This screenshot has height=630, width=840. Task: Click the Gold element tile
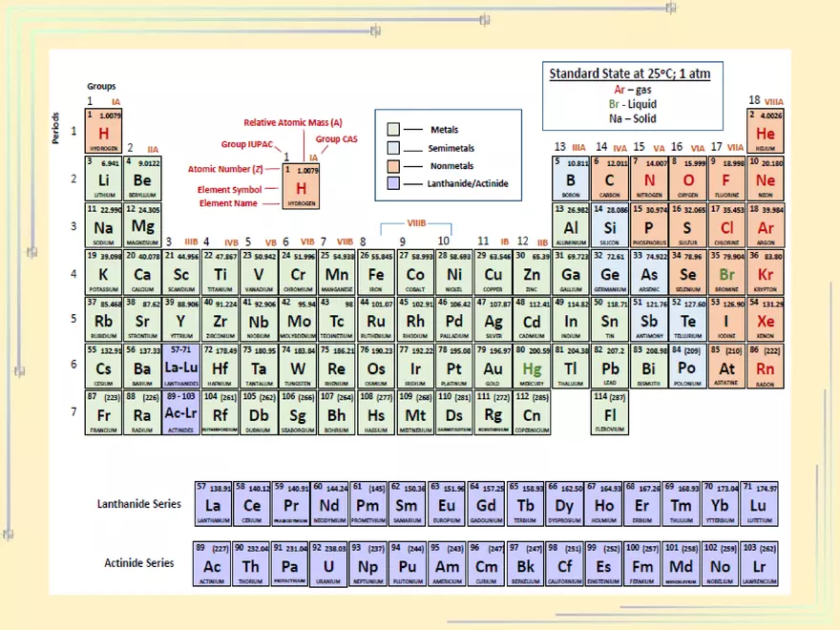(492, 367)
